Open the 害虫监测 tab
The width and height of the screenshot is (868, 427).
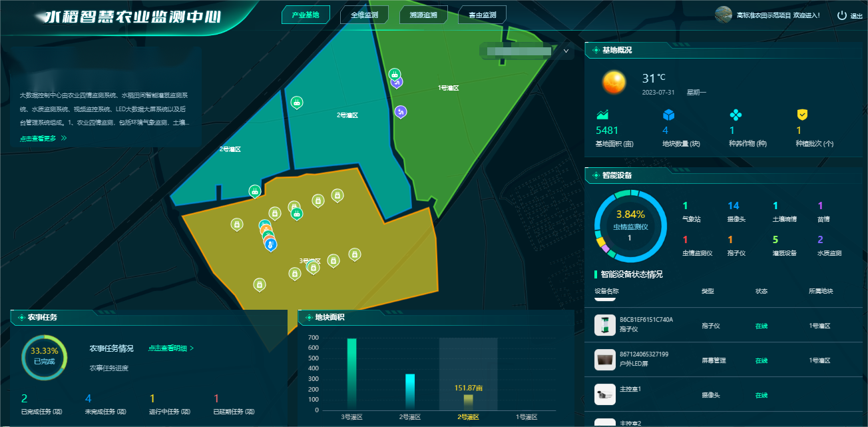click(x=482, y=15)
